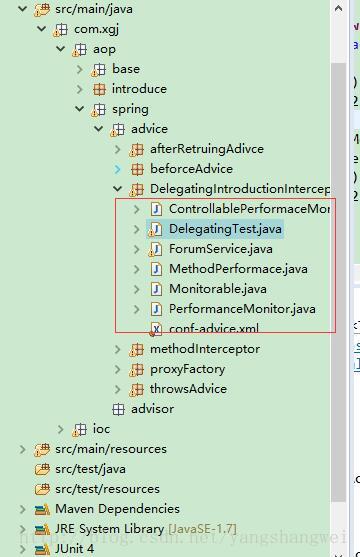Click the JRE System Library icon
This screenshot has width=360, height=557.
point(42,530)
